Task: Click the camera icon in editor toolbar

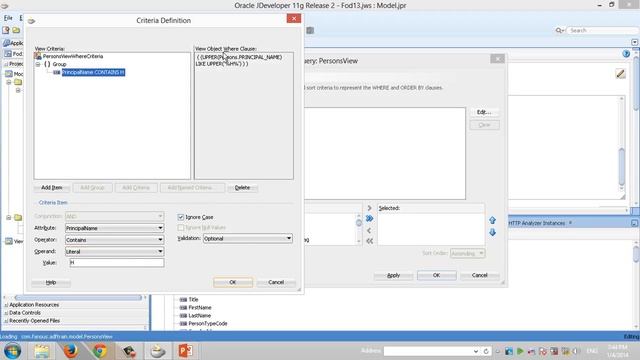Action: (x=310, y=30)
